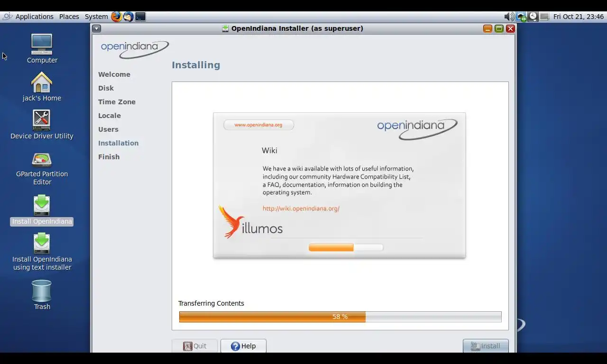Click the installer title bar icon
The width and height of the screenshot is (607, 364).
tap(225, 28)
